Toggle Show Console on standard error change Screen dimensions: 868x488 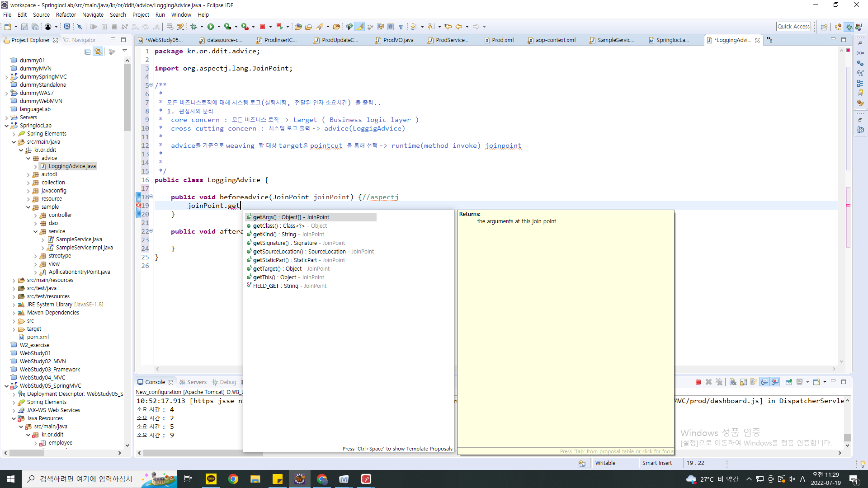[x=775, y=382]
